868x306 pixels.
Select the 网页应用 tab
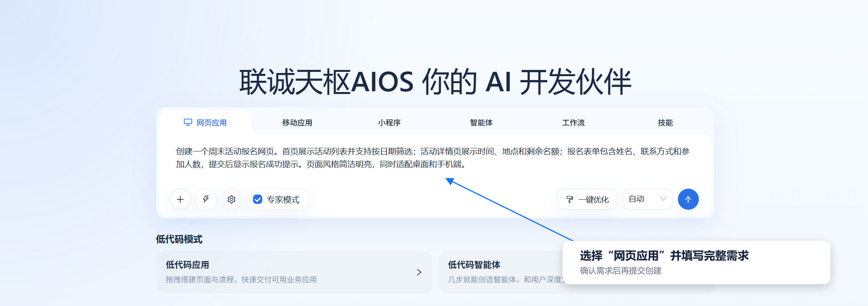coord(206,122)
